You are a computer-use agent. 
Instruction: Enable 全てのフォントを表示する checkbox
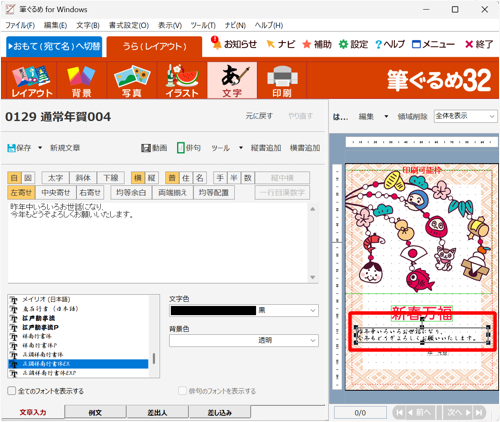click(x=12, y=391)
